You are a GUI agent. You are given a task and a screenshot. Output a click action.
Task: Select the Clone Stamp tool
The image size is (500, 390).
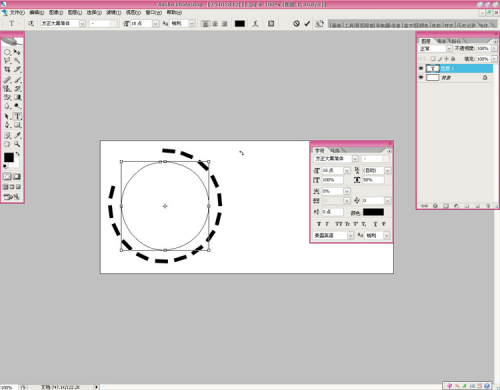tap(7, 89)
